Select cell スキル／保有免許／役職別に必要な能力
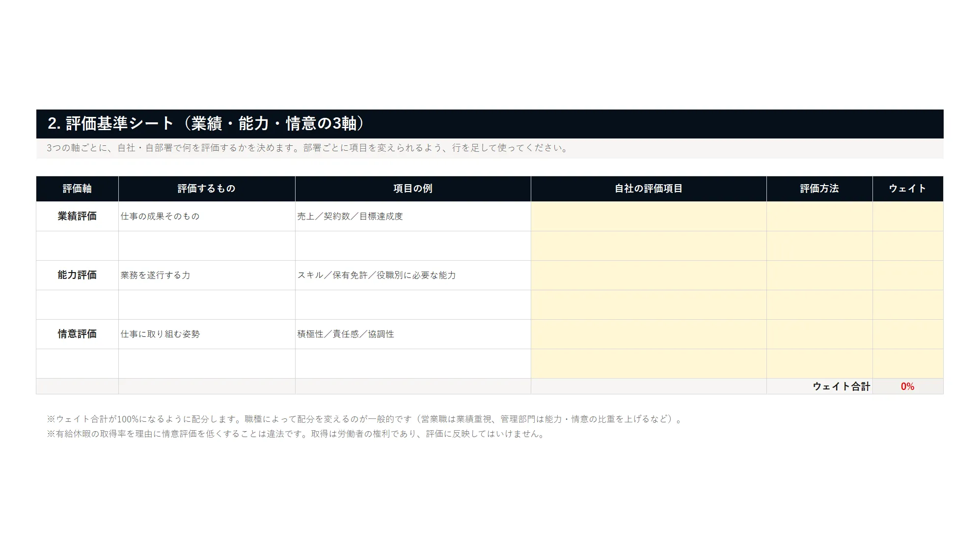Viewport: 980px width, 551px height. point(413,275)
